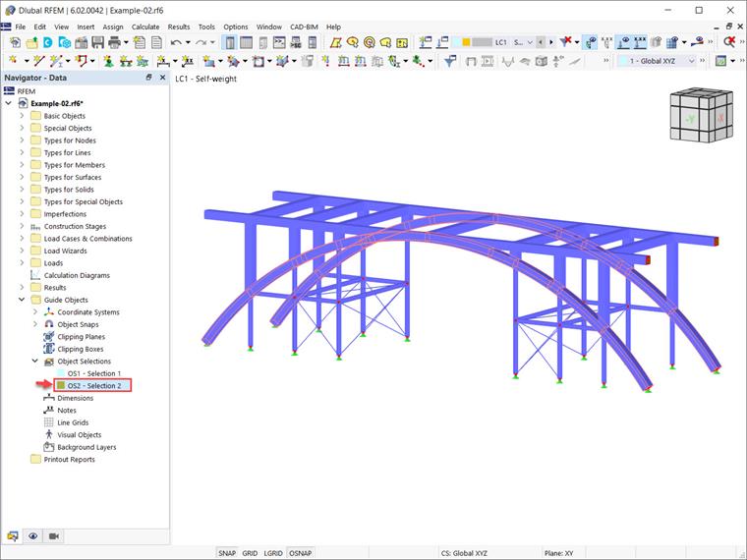Go to next load case arrow

(x=551, y=42)
